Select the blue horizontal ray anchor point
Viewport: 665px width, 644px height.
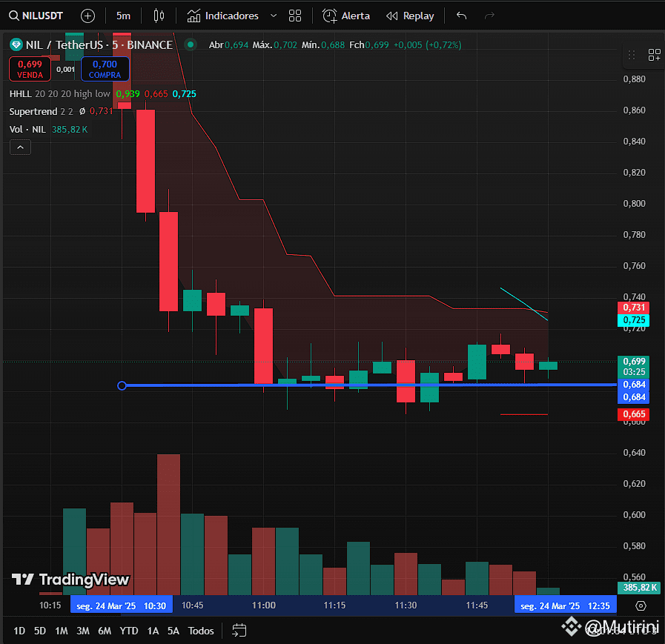tap(122, 385)
